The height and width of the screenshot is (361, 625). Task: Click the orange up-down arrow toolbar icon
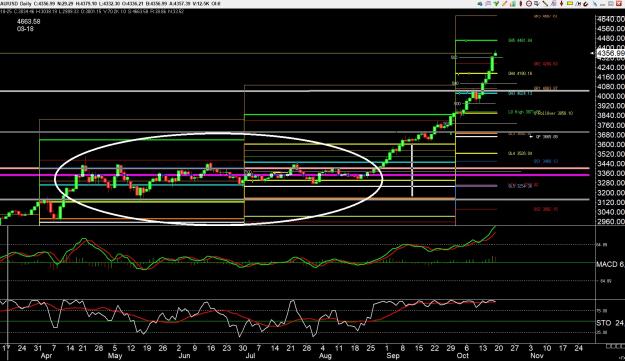[562, 4]
